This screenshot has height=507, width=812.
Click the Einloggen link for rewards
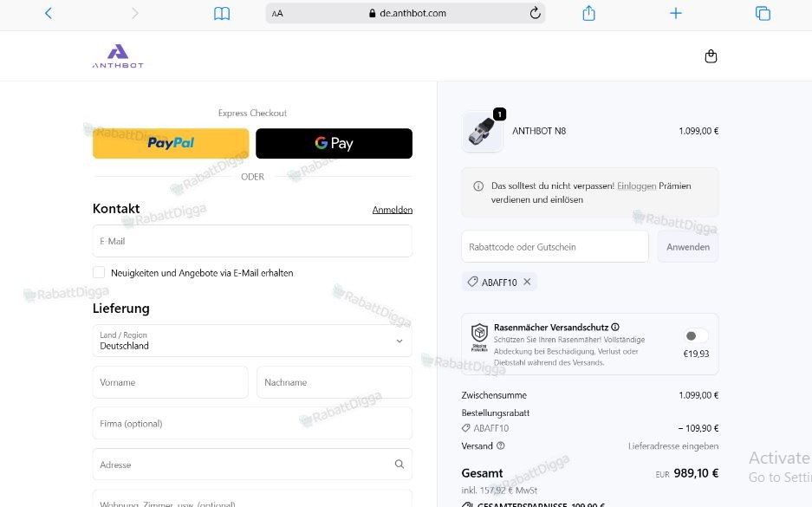(636, 186)
